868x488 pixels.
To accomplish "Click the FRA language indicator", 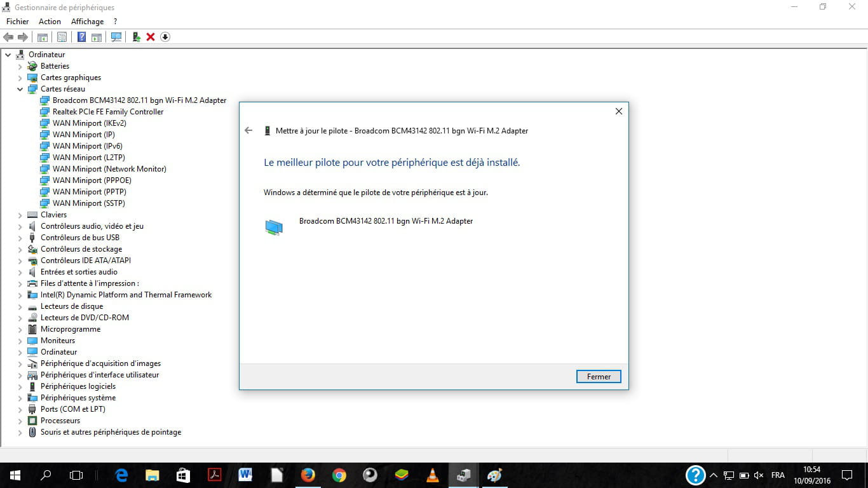I will [x=778, y=475].
